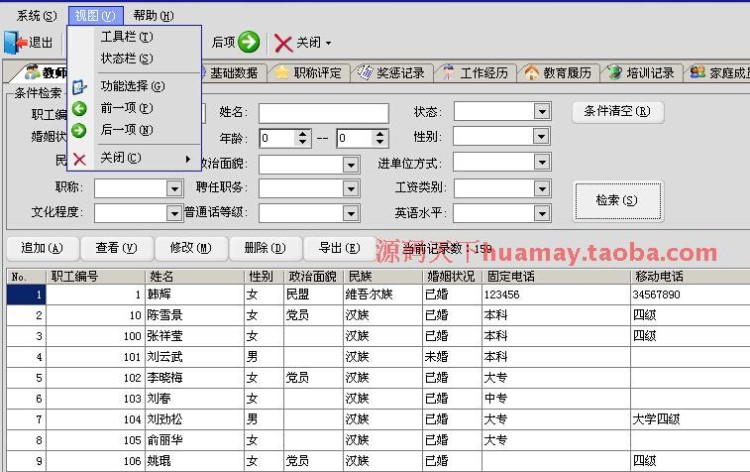The height and width of the screenshot is (472, 750).
Task: Select the name cell 姚珉
Action: coord(195,461)
